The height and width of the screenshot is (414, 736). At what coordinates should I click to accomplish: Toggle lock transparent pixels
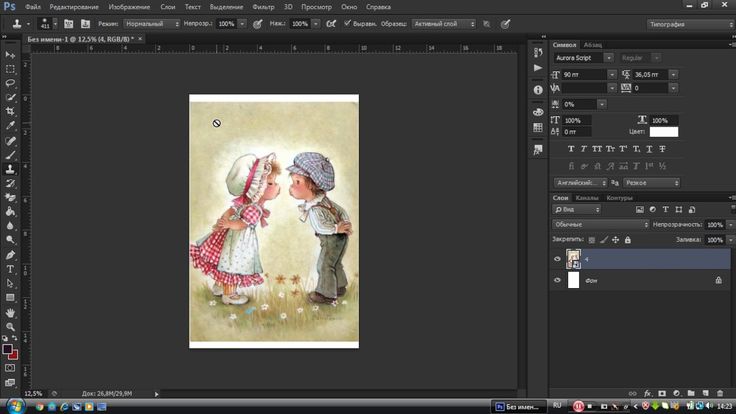click(591, 240)
